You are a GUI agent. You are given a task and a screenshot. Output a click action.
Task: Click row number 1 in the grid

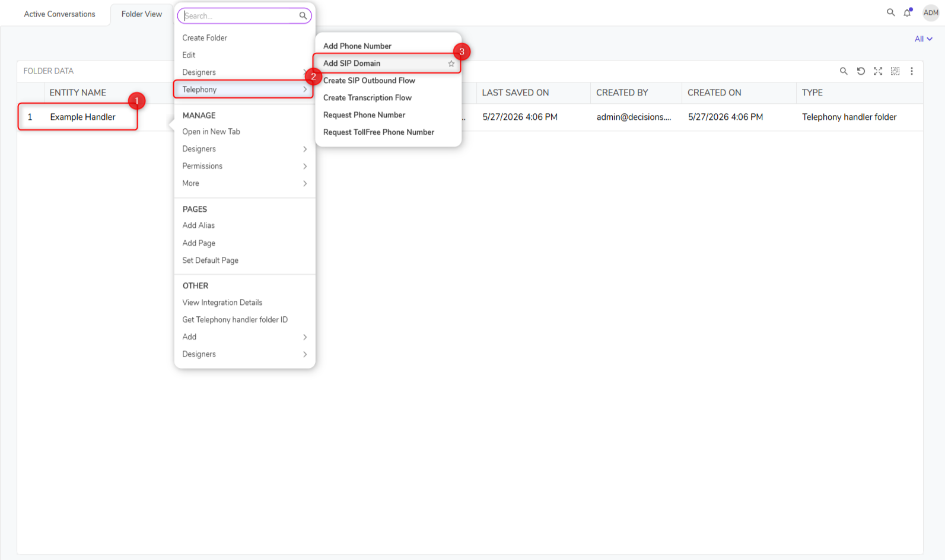click(30, 117)
